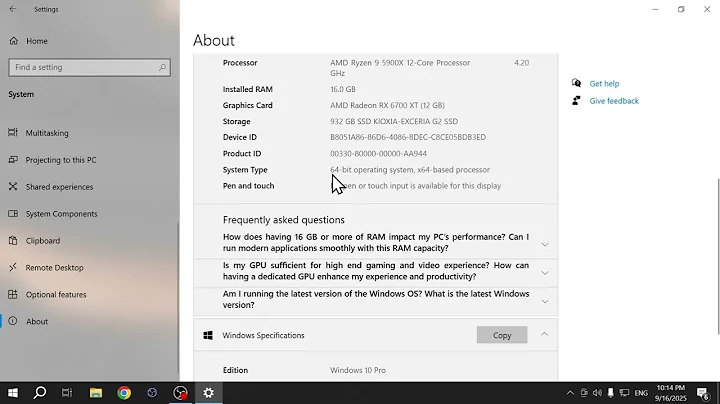Open Task View from the taskbar

point(67,393)
